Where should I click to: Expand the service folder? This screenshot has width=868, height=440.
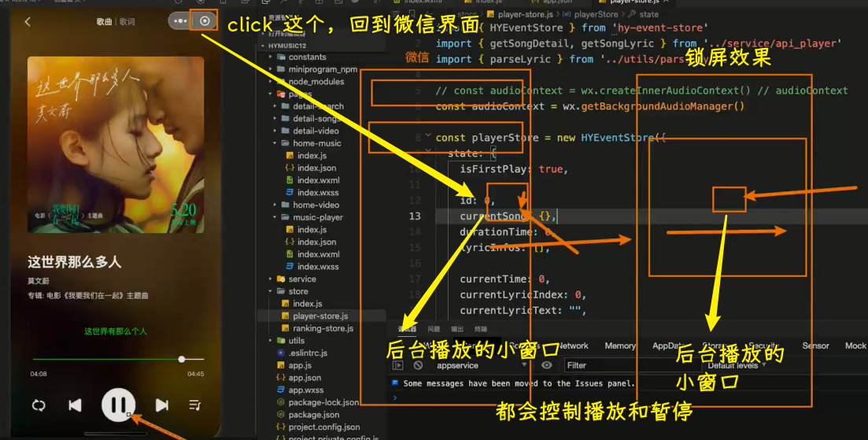[x=271, y=279]
